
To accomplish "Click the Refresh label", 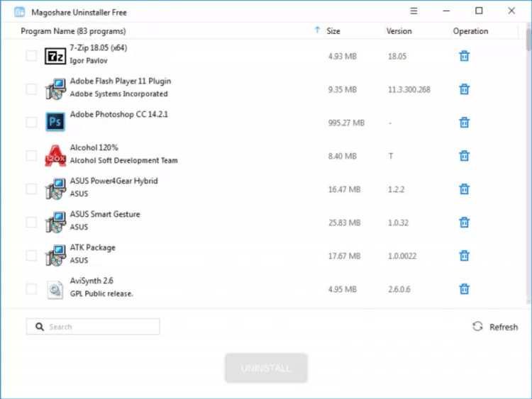I will pyautogui.click(x=504, y=327).
